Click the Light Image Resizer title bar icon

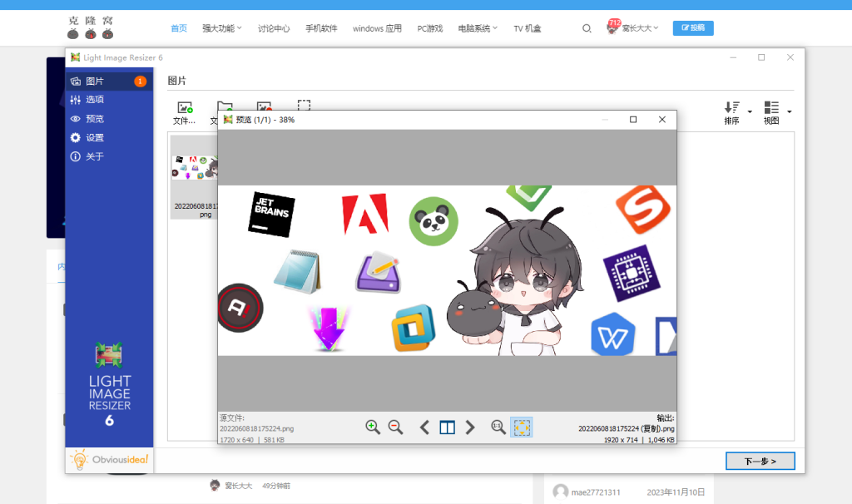point(76,57)
